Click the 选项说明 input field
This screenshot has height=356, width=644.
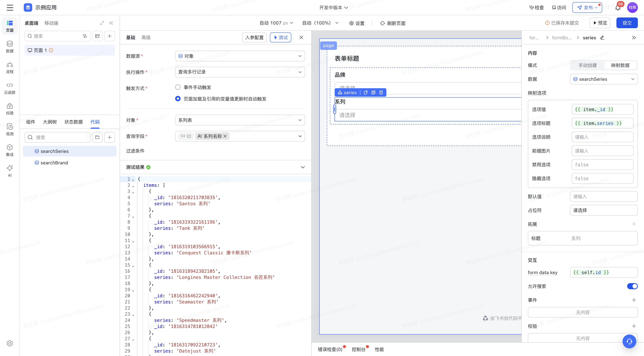pos(602,137)
